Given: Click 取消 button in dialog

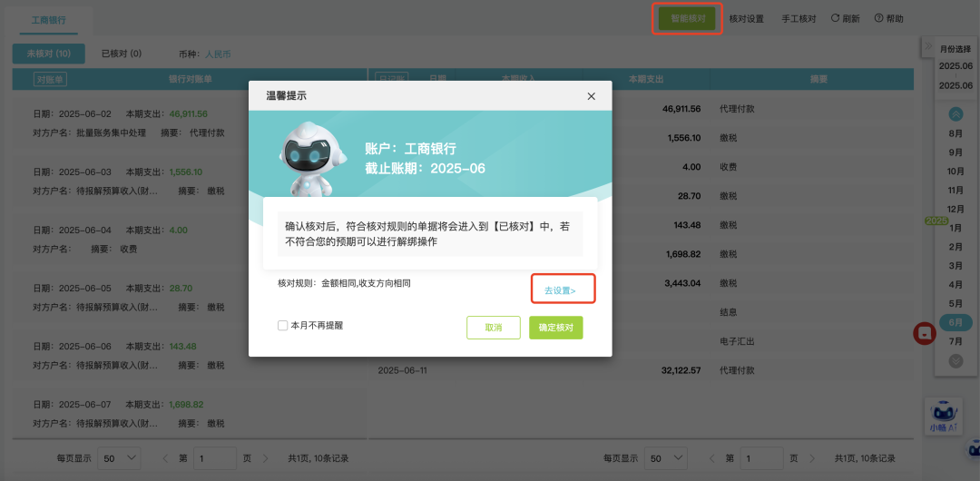Looking at the screenshot, I should [x=493, y=328].
